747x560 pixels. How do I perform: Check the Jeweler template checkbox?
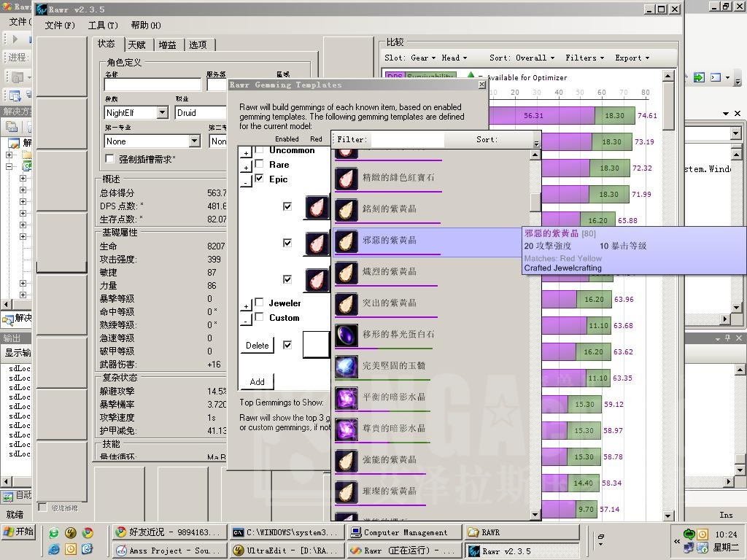[x=258, y=303]
